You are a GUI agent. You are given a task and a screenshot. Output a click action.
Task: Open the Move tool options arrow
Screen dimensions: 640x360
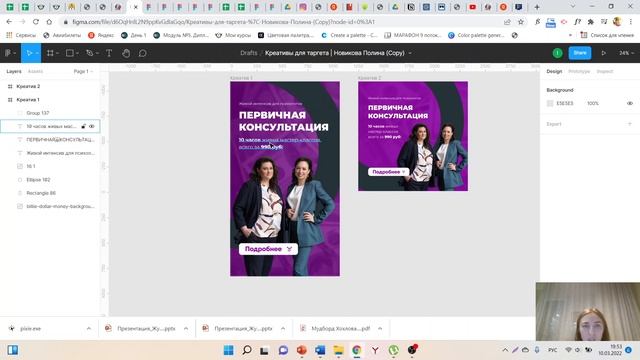(37, 53)
